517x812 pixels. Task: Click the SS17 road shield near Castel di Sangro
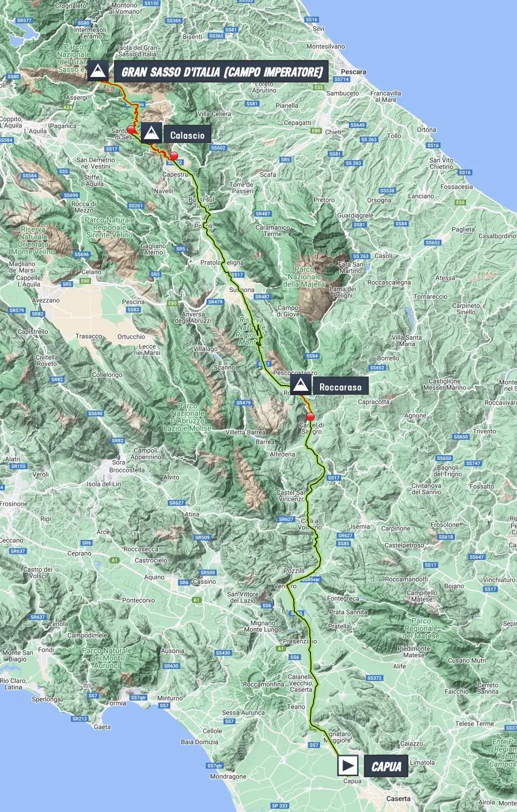[333, 478]
